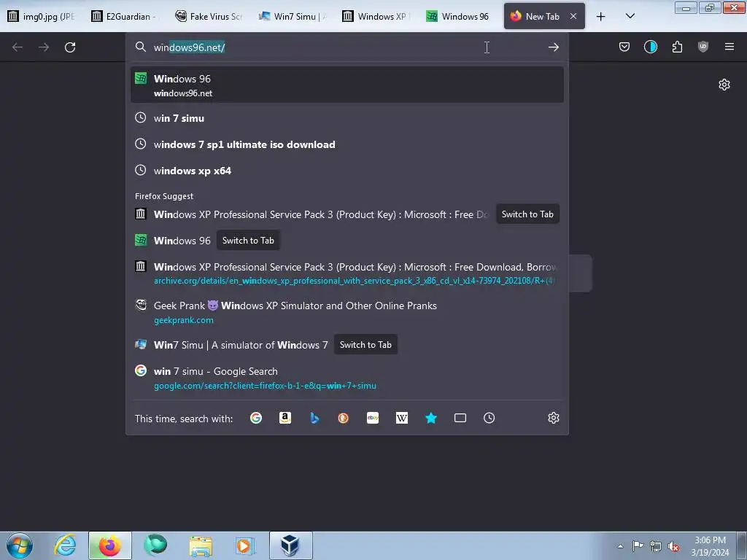Go forward with the right arrow
747x560 pixels.
click(x=44, y=47)
